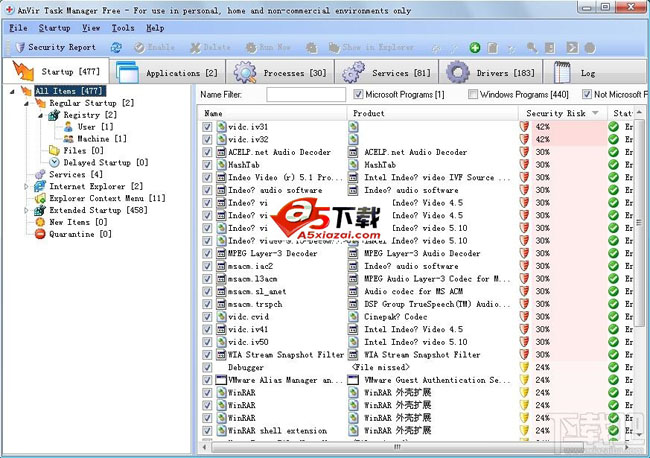Select Services [4] in the tree
This screenshot has height=458, width=650.
(x=76, y=174)
